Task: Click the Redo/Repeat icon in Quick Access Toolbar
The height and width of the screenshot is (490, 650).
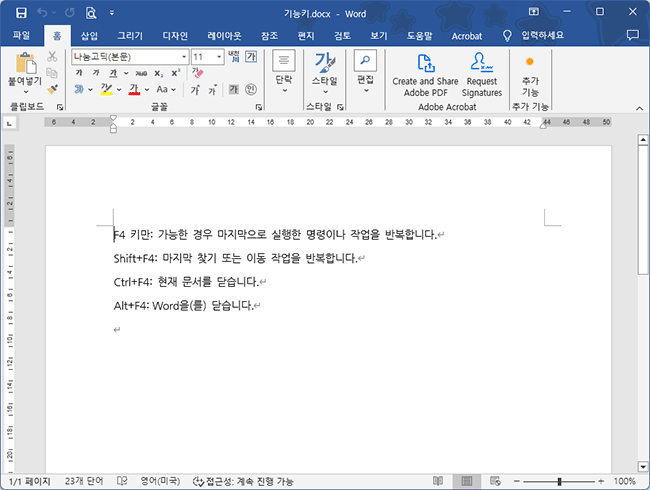Action: 69,13
